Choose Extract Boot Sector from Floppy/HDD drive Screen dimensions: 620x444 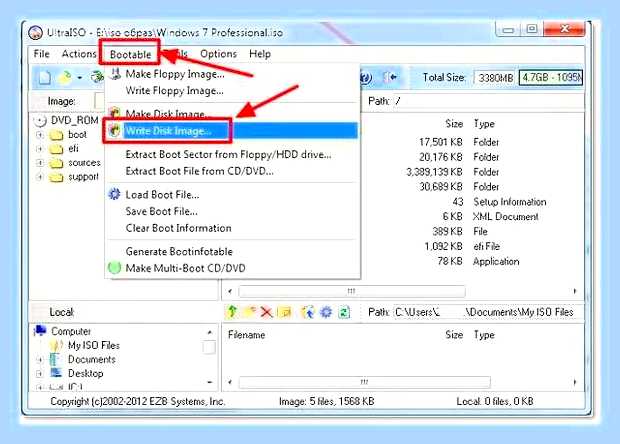[232, 154]
